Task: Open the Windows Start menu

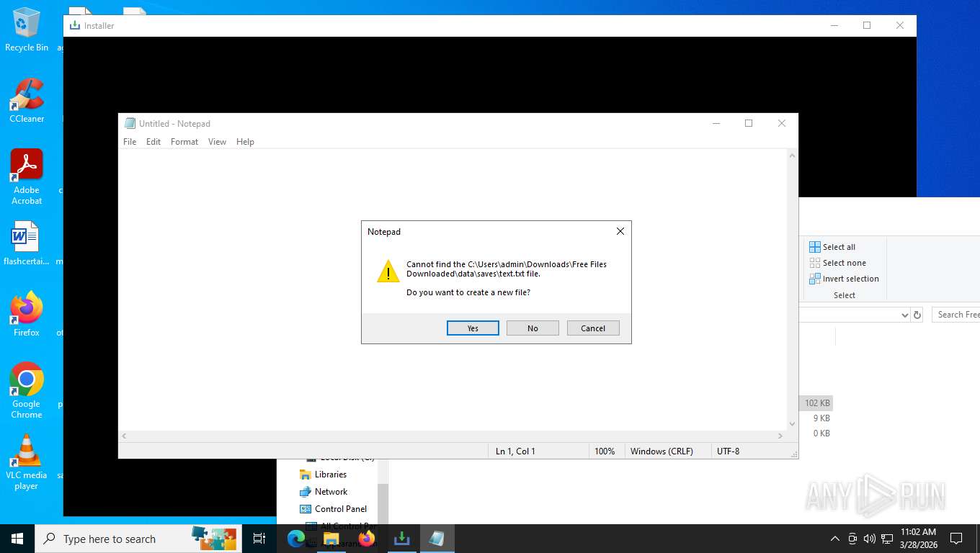Action: coord(17,539)
